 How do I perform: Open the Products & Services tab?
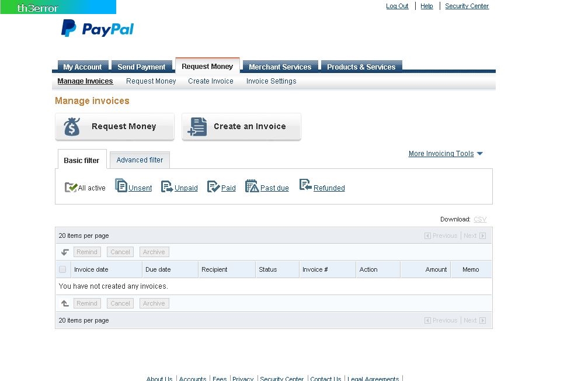361,67
